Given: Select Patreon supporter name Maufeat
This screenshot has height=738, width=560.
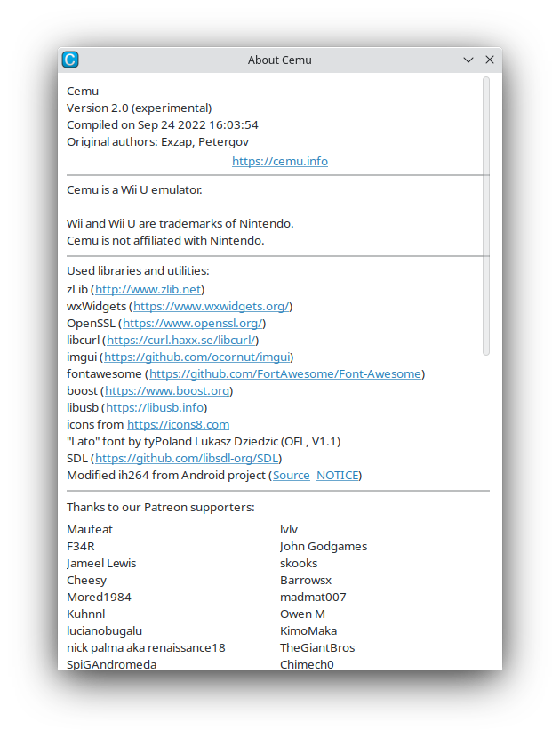Looking at the screenshot, I should click(x=89, y=529).
